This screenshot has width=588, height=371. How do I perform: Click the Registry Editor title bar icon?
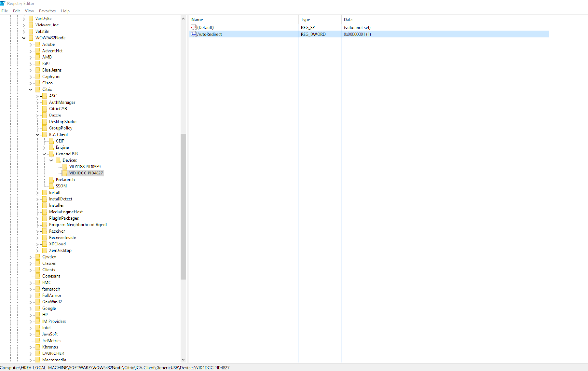pos(3,3)
